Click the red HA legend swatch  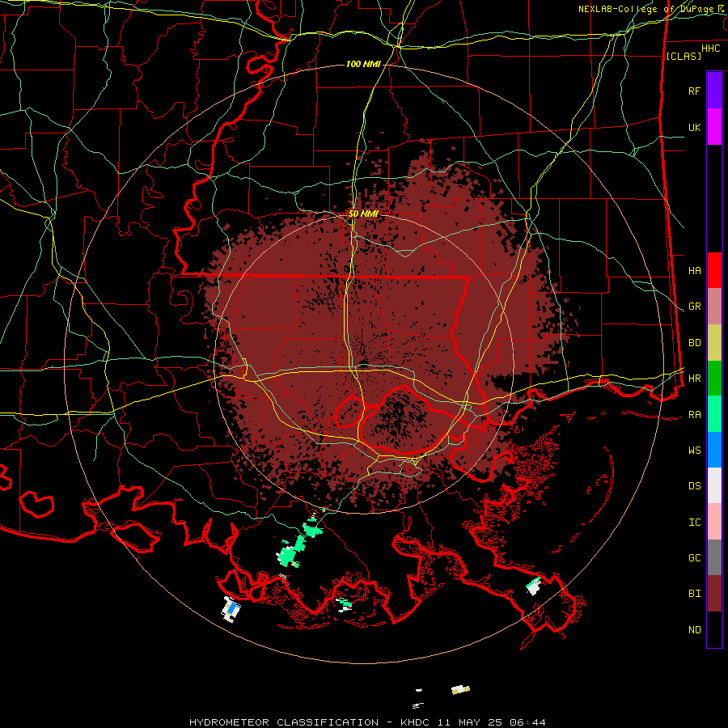click(x=714, y=270)
